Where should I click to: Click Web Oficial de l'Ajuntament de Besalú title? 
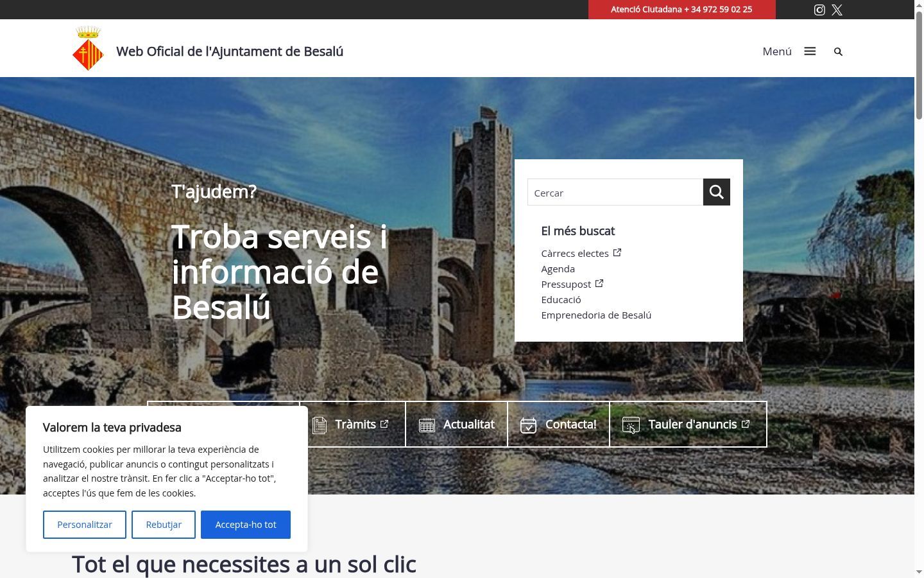(x=230, y=51)
